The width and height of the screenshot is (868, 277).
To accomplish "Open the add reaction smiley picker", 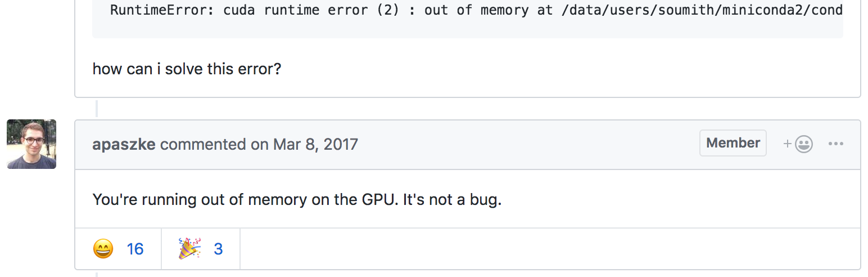I will point(798,145).
